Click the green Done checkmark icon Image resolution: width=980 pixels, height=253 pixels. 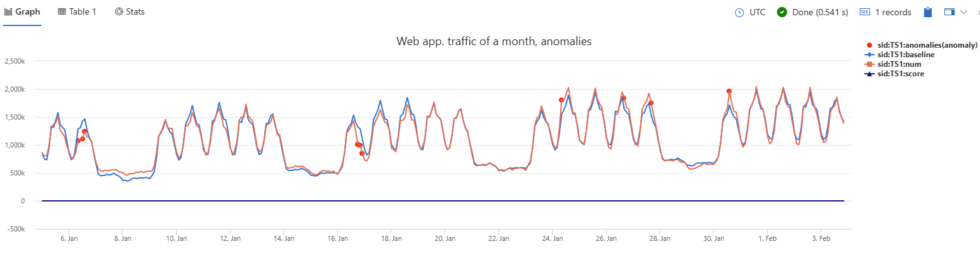pyautogui.click(x=782, y=12)
